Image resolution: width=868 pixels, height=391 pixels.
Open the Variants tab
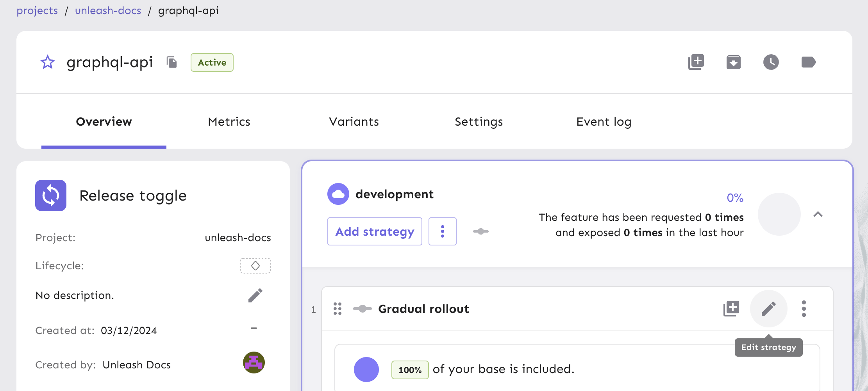pyautogui.click(x=354, y=122)
